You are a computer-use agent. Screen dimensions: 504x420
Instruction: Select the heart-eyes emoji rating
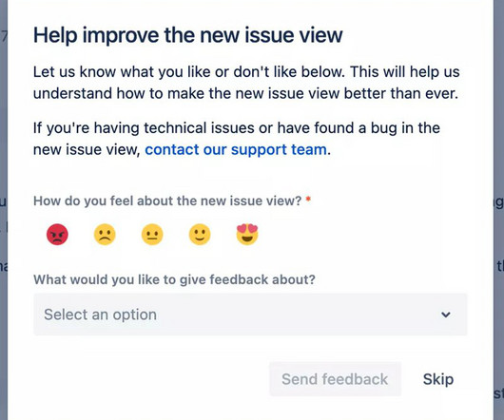247,235
